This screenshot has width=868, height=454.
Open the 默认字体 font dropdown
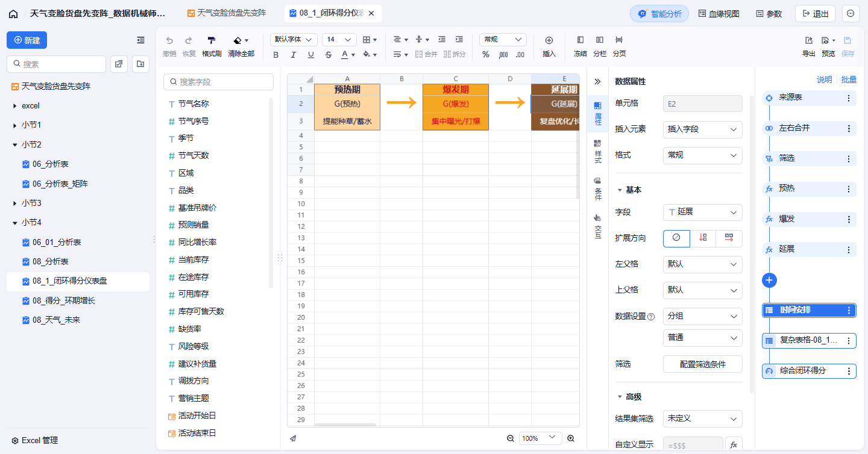tap(294, 40)
